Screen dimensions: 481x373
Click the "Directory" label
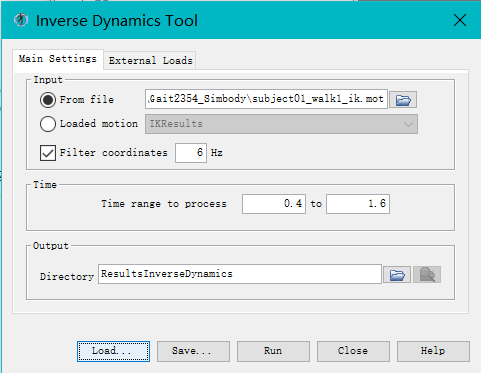pyautogui.click(x=67, y=277)
